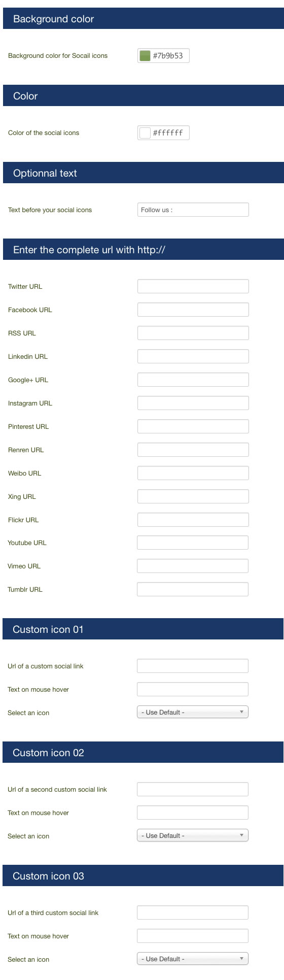Select the Youtube URL input field
This screenshot has width=284, height=980.
coord(193,543)
